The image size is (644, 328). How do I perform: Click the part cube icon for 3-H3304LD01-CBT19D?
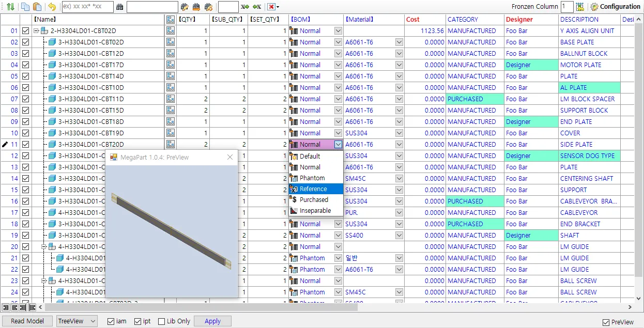click(x=52, y=133)
